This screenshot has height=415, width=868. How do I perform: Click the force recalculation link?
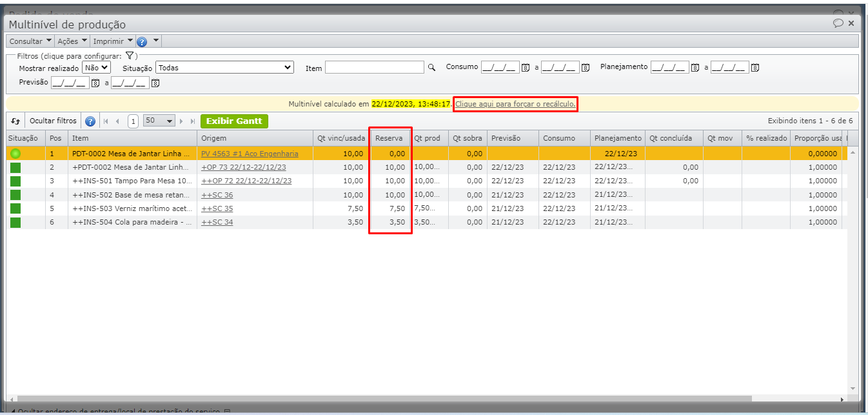coord(515,104)
